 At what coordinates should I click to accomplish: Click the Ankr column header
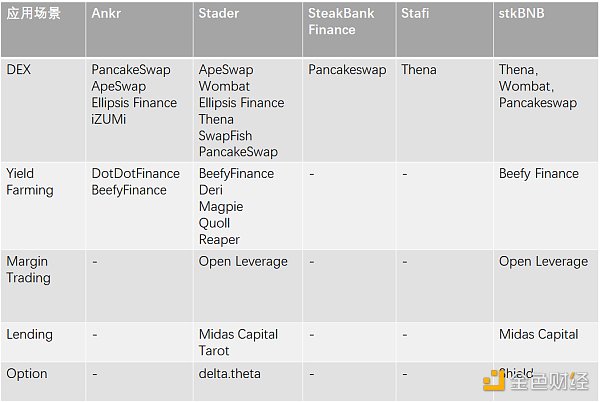[x=106, y=14]
